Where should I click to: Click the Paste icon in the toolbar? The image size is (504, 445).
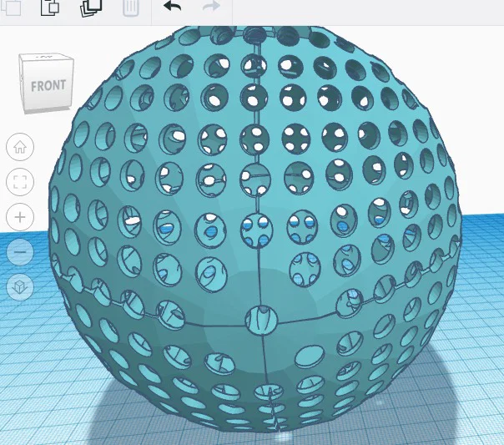[x=50, y=7]
